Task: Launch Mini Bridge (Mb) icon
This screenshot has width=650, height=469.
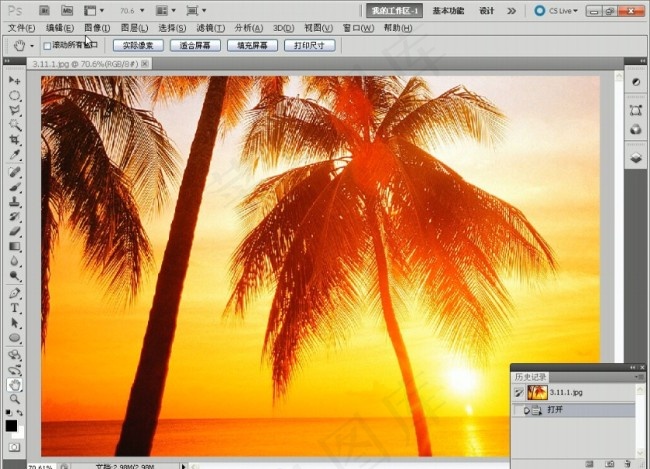Action: click(68, 11)
